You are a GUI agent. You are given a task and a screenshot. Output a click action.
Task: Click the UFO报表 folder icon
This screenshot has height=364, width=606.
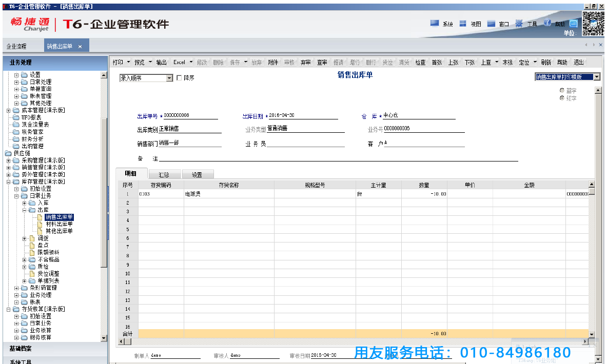16,117
